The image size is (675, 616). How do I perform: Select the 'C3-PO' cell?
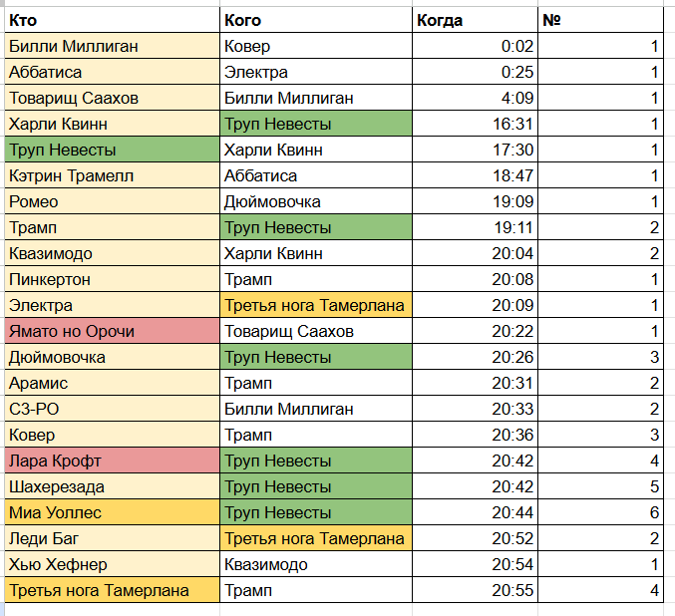point(112,409)
